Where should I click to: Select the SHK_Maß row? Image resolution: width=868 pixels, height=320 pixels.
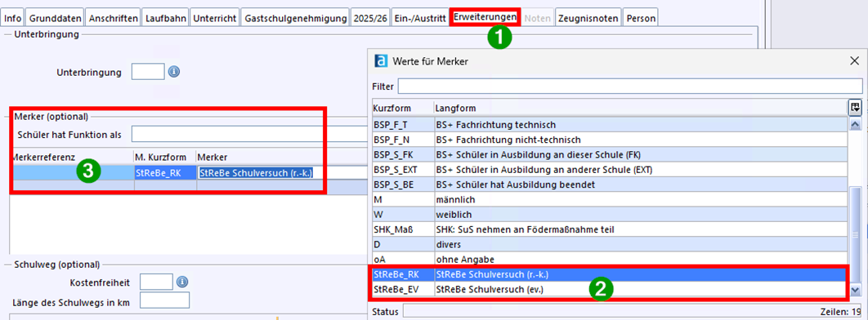coord(609,229)
